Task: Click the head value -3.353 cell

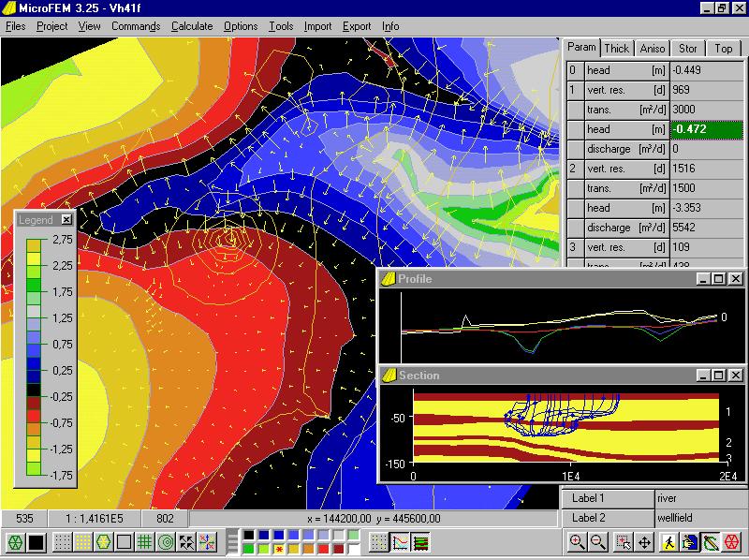Action: [x=707, y=208]
